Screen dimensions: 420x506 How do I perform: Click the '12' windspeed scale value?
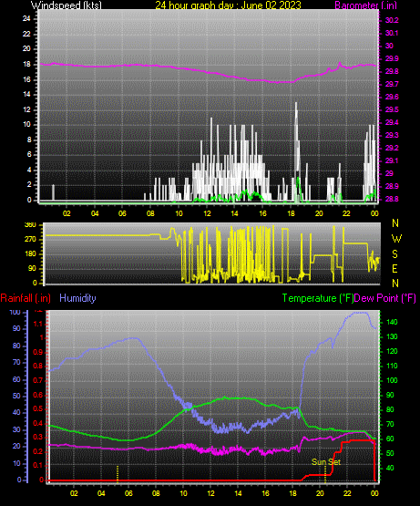click(x=26, y=109)
